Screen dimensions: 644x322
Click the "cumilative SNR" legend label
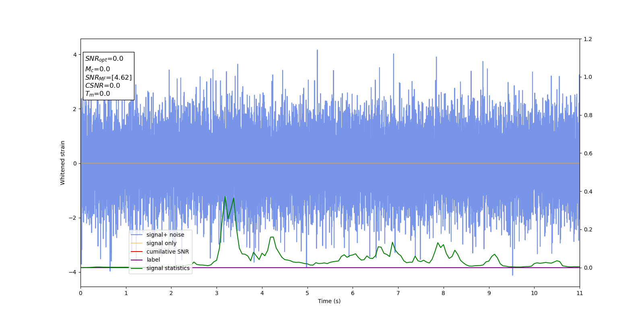[167, 252]
